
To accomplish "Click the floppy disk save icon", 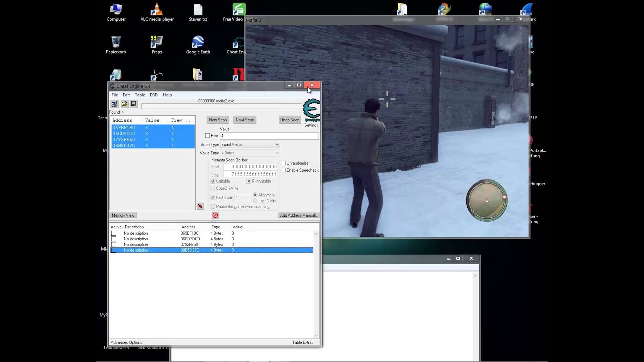I will coord(133,104).
